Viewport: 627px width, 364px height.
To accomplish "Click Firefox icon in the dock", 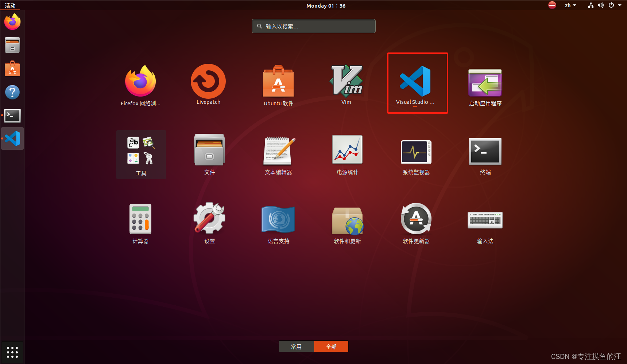I will tap(12, 22).
